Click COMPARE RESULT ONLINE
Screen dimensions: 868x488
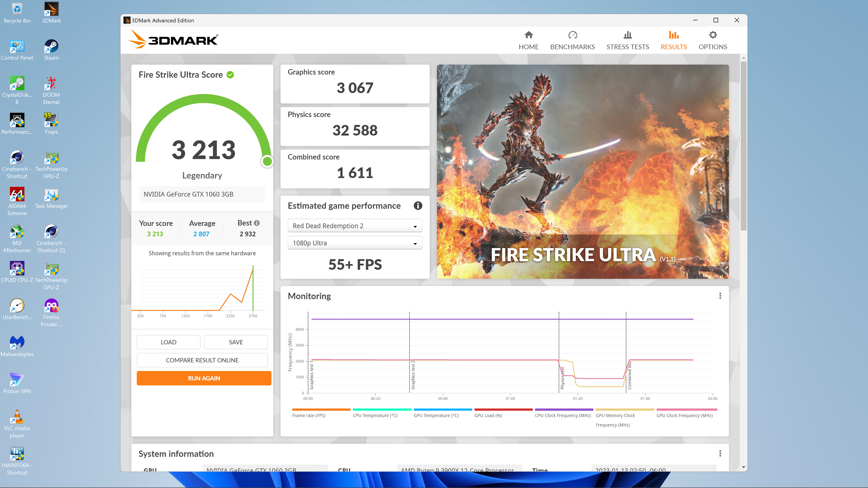coord(202,360)
